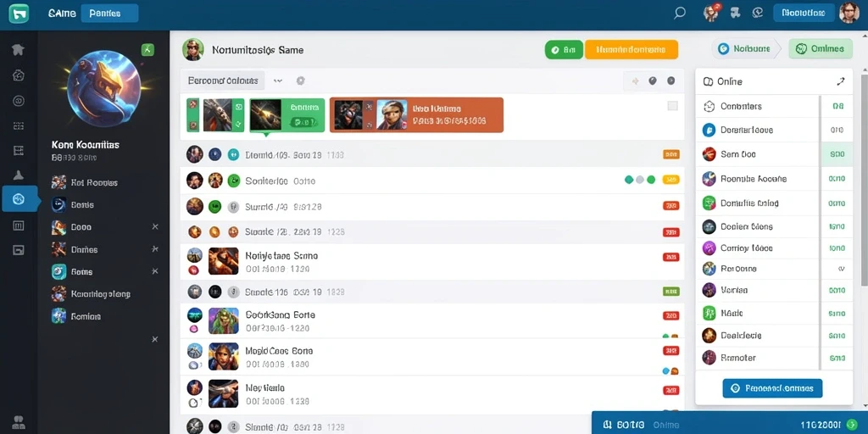The width and height of the screenshot is (868, 434).
Task: Select the highlighted globe icon in sidebar
Action: coord(19,198)
